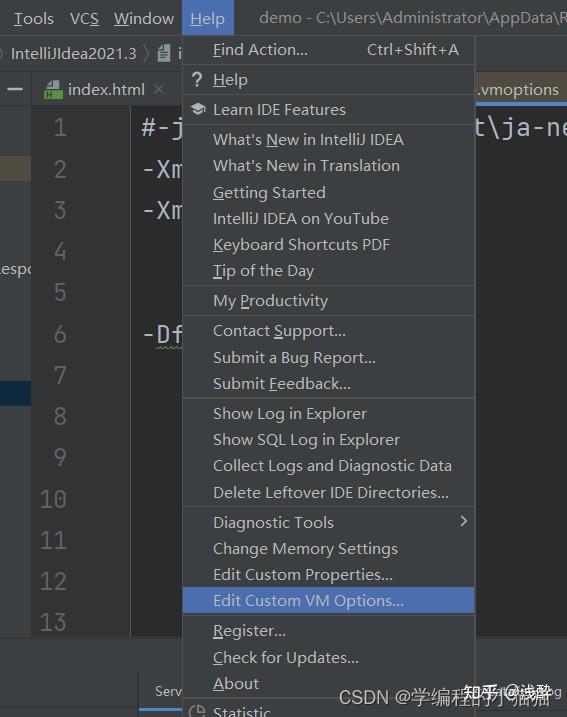Close the index.html tab
This screenshot has height=717, width=567.
159,89
